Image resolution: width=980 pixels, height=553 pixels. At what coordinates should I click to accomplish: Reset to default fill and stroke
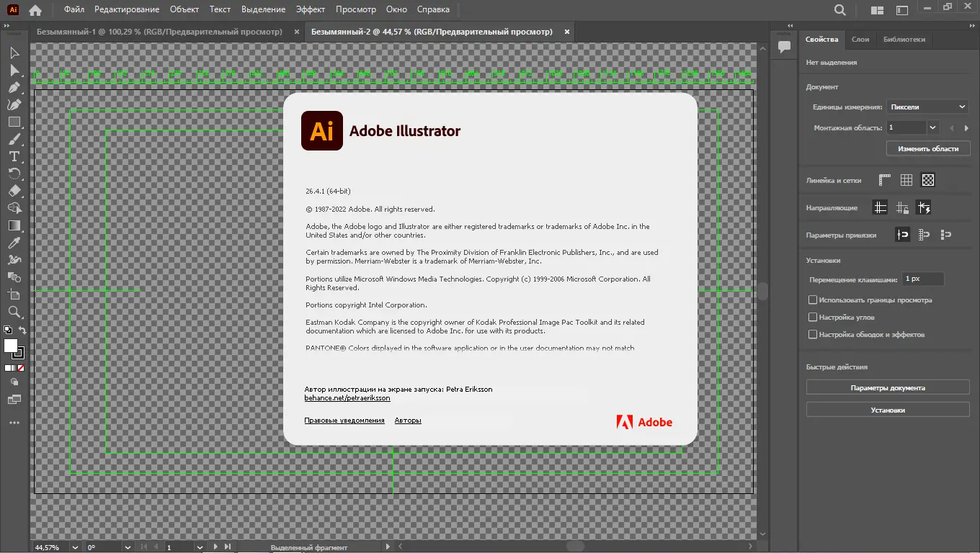click(8, 331)
